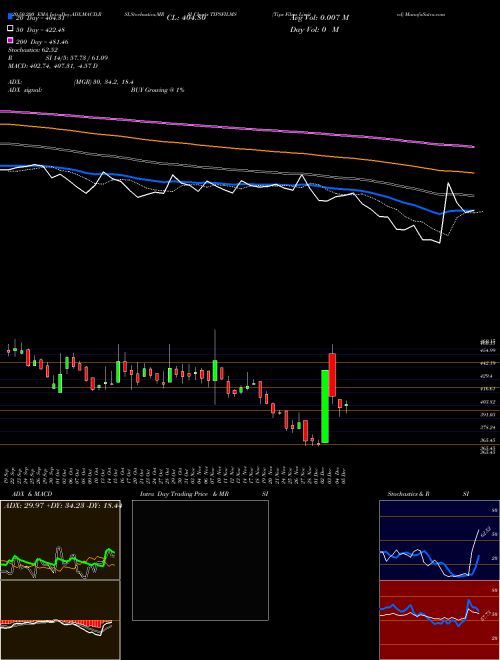The image size is (500, 660).
Task: Select the '200 Day = 481.46' EMA text
Action: click(42, 42)
